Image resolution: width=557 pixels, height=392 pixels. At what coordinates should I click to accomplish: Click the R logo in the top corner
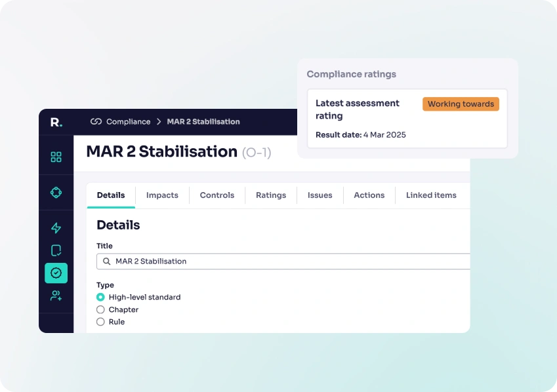[x=56, y=122]
